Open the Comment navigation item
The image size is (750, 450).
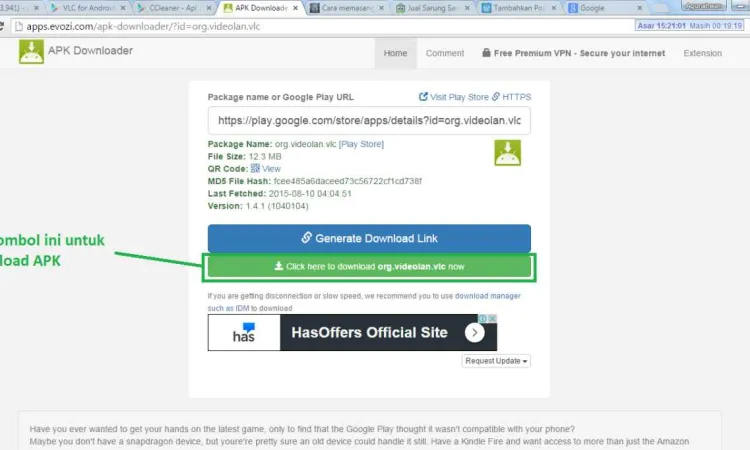pos(445,53)
